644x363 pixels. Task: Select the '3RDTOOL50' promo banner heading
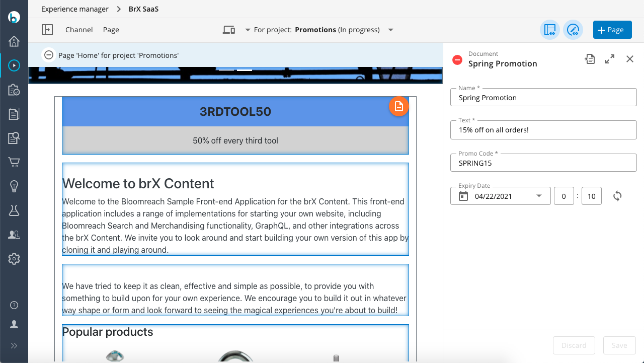point(235,112)
